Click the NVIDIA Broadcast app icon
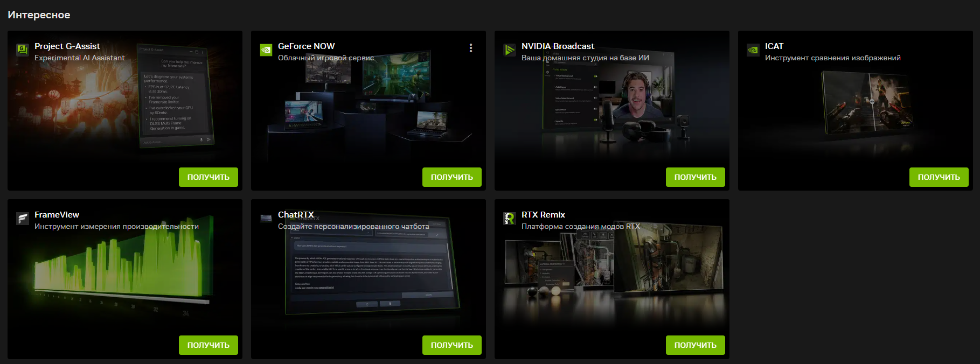This screenshot has height=364, width=980. [510, 50]
